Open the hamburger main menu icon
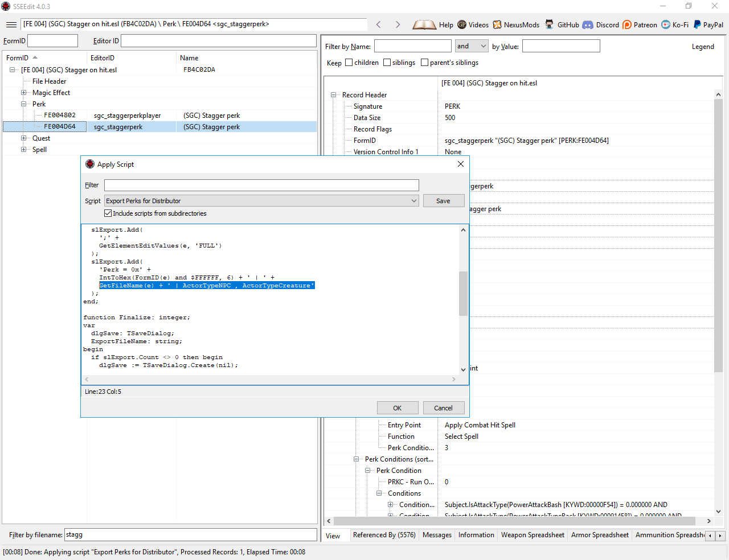The image size is (729, 560). (11, 24)
